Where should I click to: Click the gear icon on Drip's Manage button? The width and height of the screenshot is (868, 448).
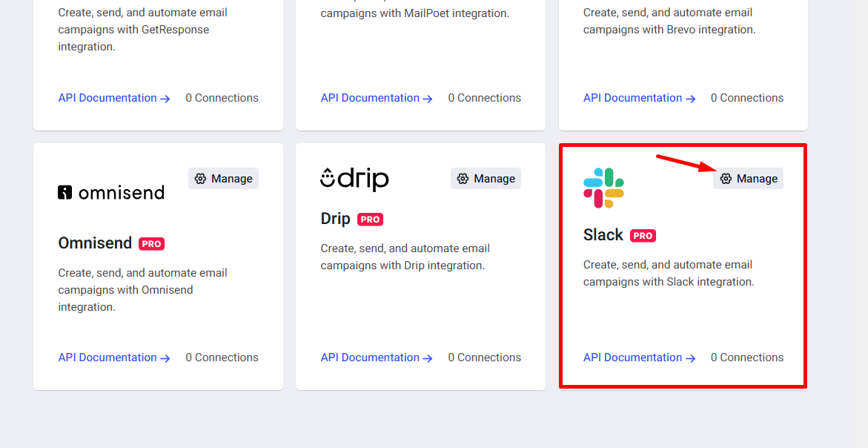(462, 178)
